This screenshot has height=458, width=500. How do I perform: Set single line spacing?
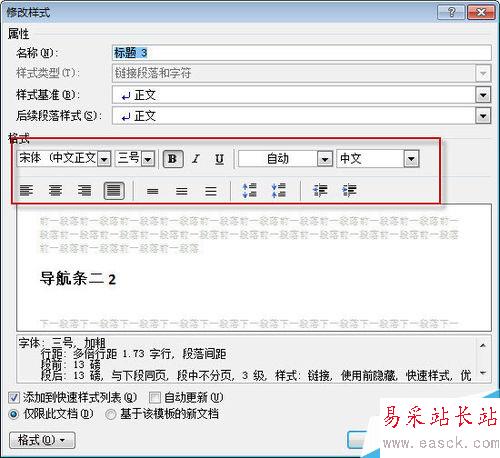click(153, 191)
